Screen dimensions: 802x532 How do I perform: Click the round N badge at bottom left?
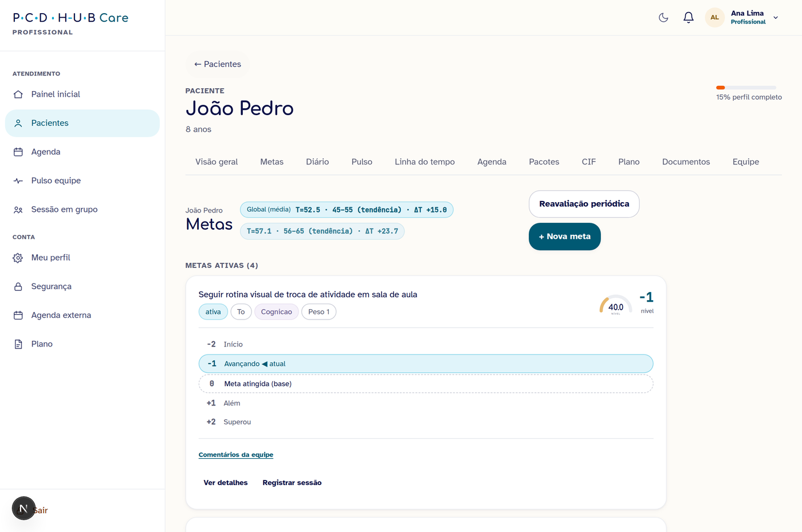tap(23, 508)
